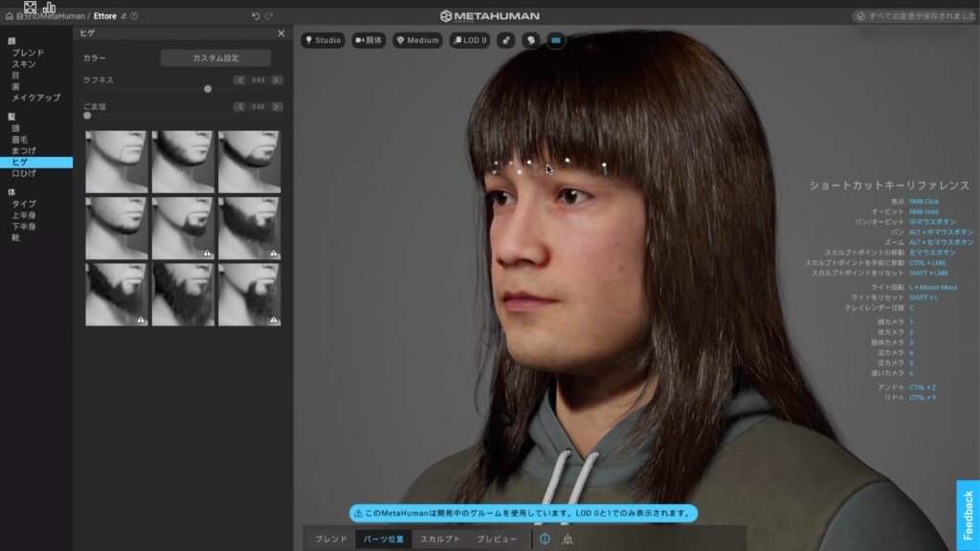Go to the MetaHuman home icon
980x551 pixels.
10,16
